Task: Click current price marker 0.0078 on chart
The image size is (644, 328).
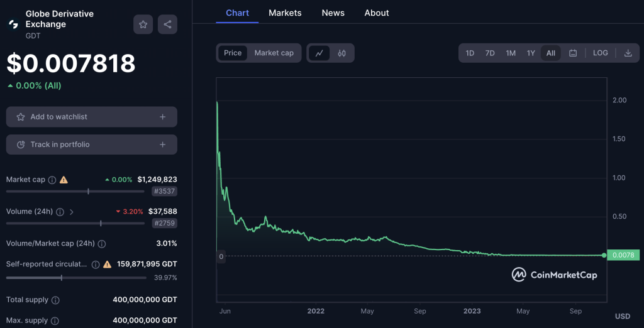Action: 623,255
